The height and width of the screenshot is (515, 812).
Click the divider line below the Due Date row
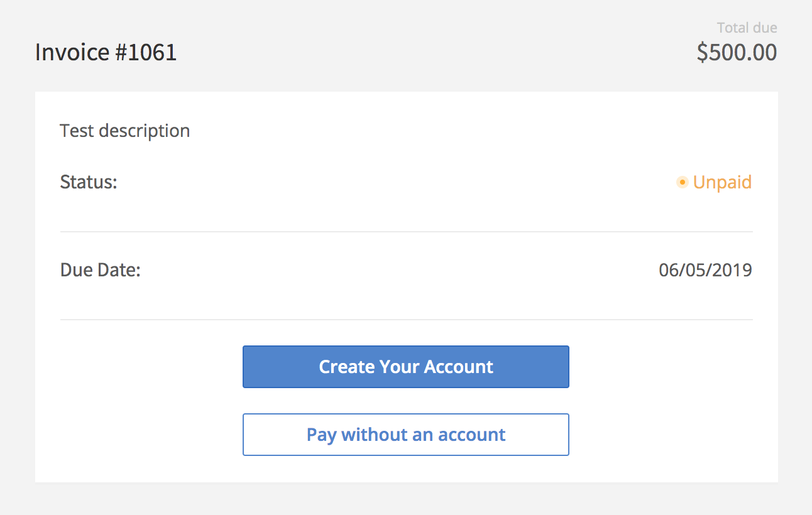click(406, 320)
